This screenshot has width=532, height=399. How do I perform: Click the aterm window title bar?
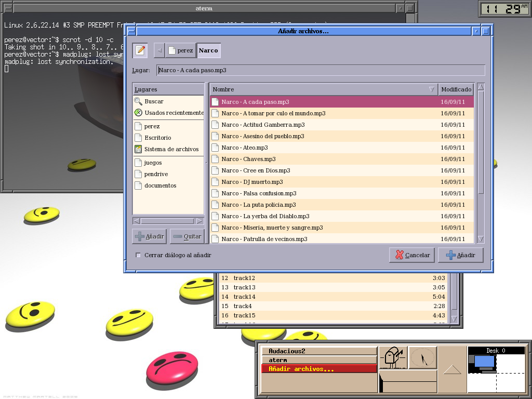pyautogui.click(x=204, y=8)
